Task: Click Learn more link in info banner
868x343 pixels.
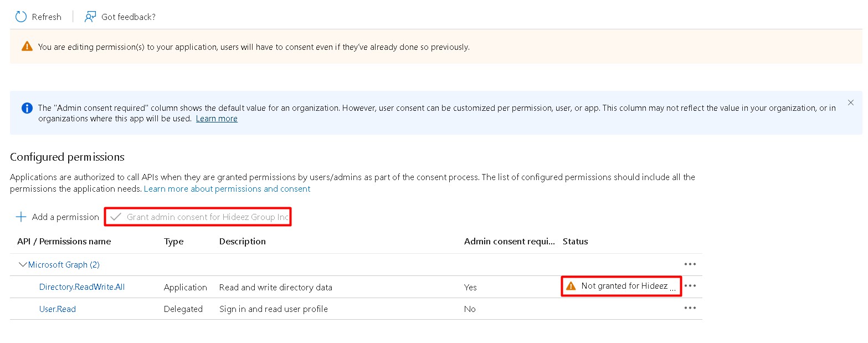Action: click(217, 119)
